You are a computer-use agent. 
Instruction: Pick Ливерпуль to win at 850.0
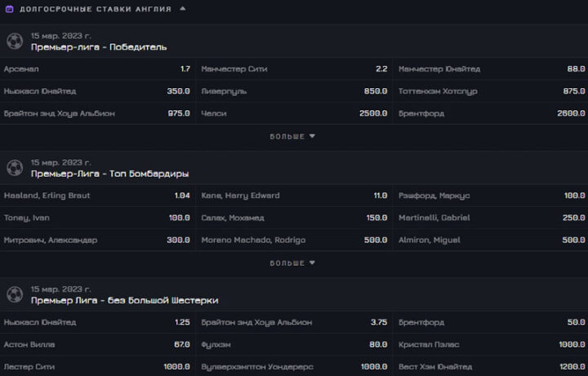pyautogui.click(x=294, y=91)
